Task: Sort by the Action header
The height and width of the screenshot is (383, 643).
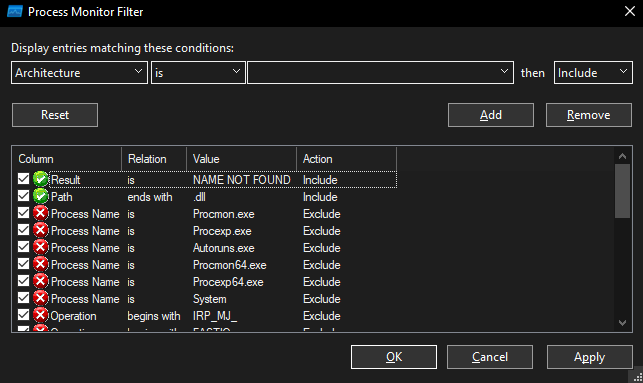Action: (347, 159)
